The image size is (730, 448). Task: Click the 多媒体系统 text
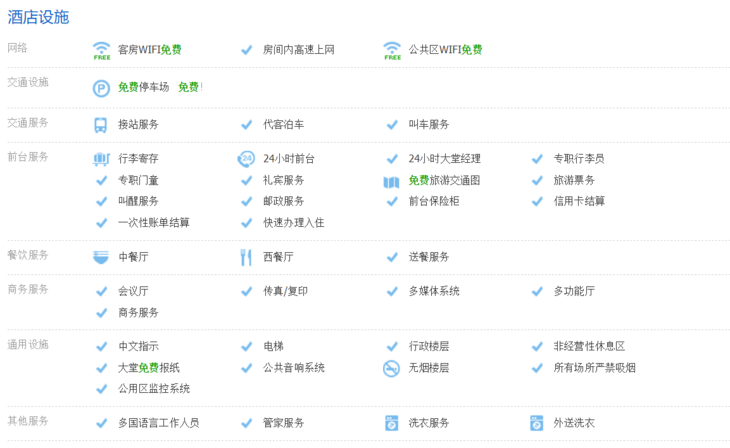[434, 291]
